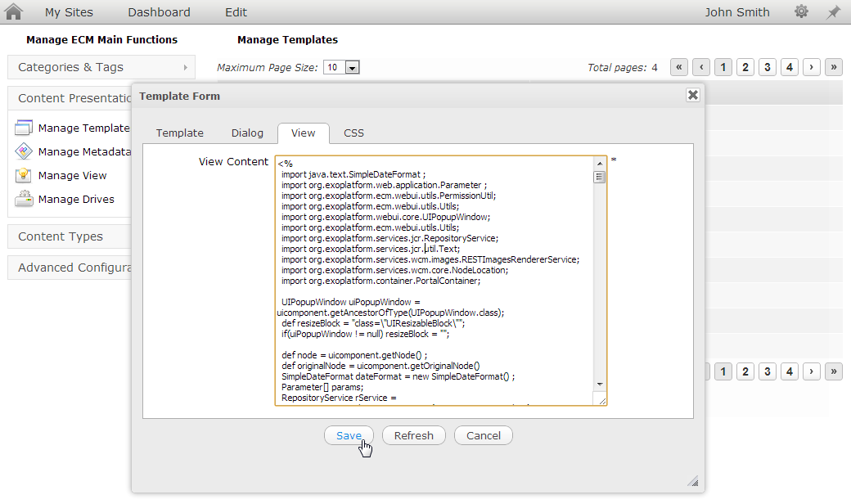Image resolution: width=851 pixels, height=504 pixels.
Task: Click the Home icon in top bar
Action: click(14, 12)
